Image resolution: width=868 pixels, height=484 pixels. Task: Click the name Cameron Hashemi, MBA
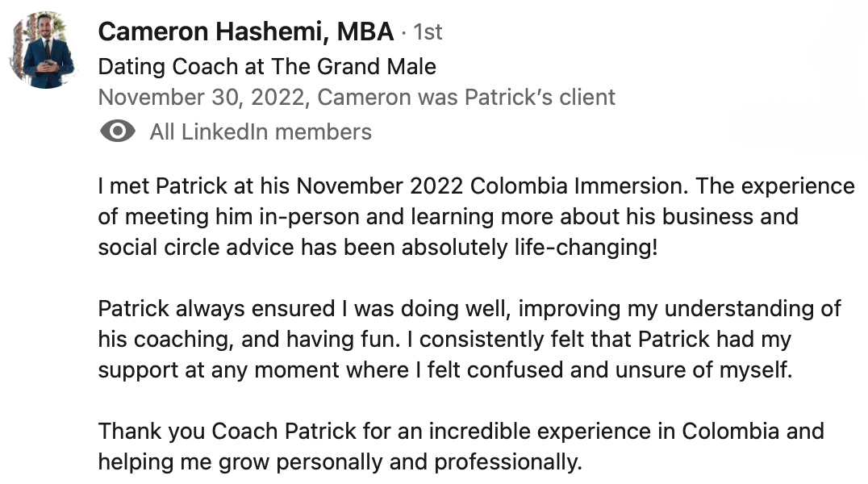point(246,31)
